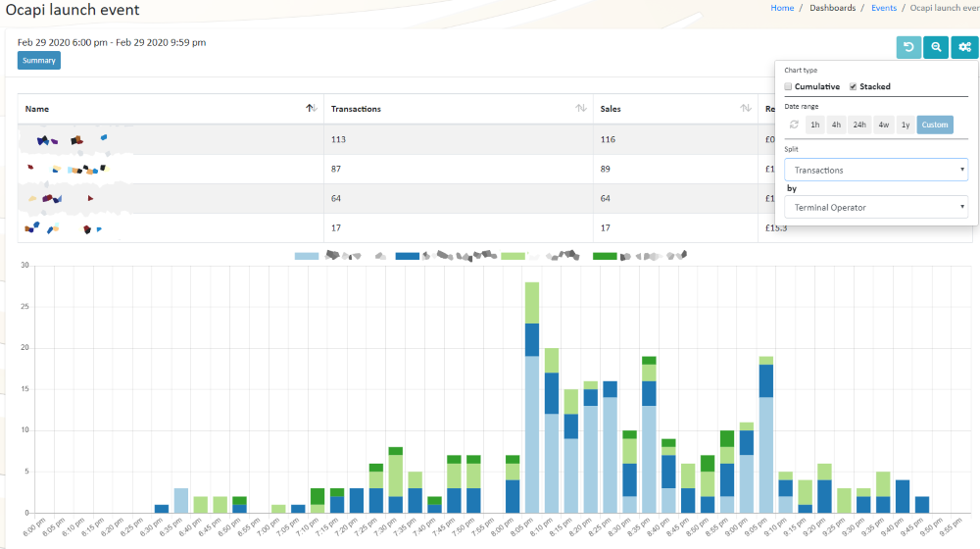Click the Sales cell showing 89
The height and width of the screenshot is (549, 980).
[x=675, y=169]
